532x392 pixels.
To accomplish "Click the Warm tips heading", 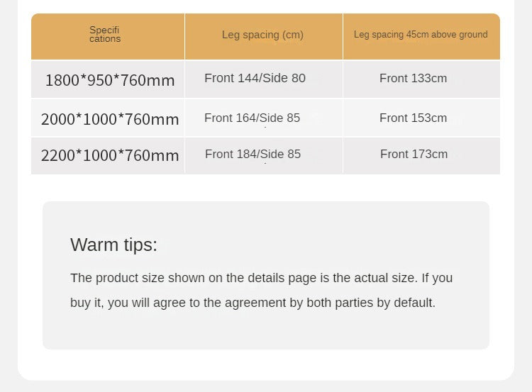I will [113, 245].
